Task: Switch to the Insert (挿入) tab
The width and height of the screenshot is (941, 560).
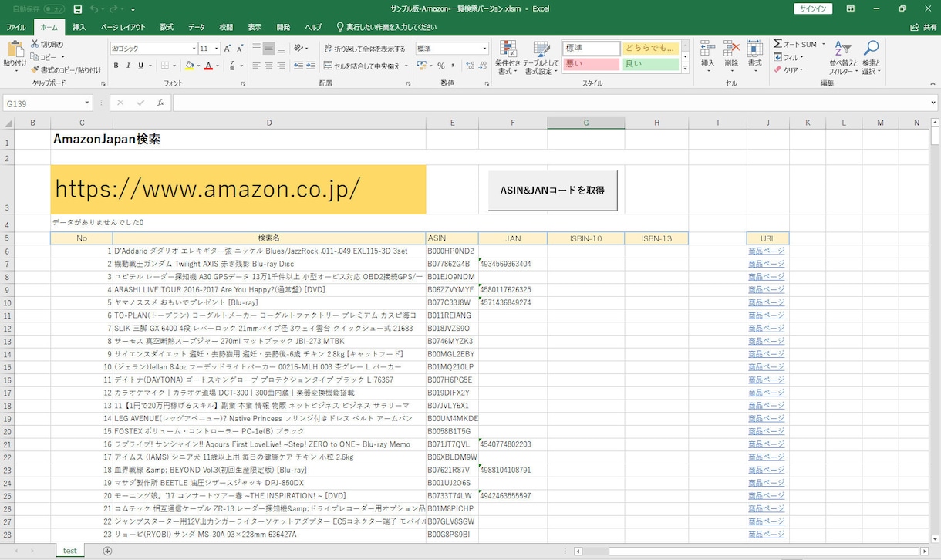Action: pos(79,27)
